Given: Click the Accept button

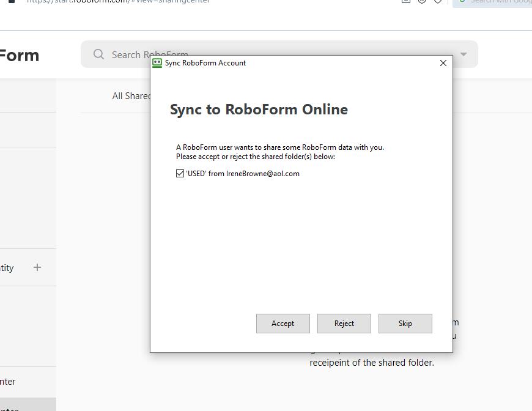Looking at the screenshot, I should pos(283,324).
